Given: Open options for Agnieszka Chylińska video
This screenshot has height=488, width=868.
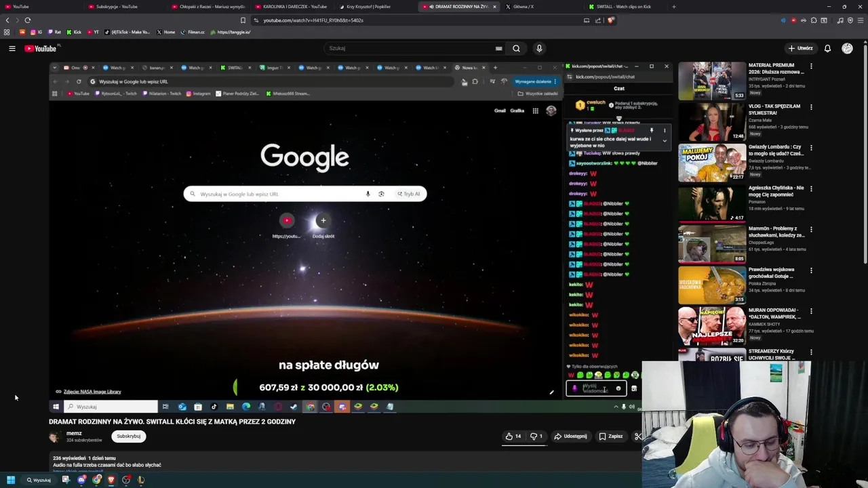Looking at the screenshot, I should (811, 188).
